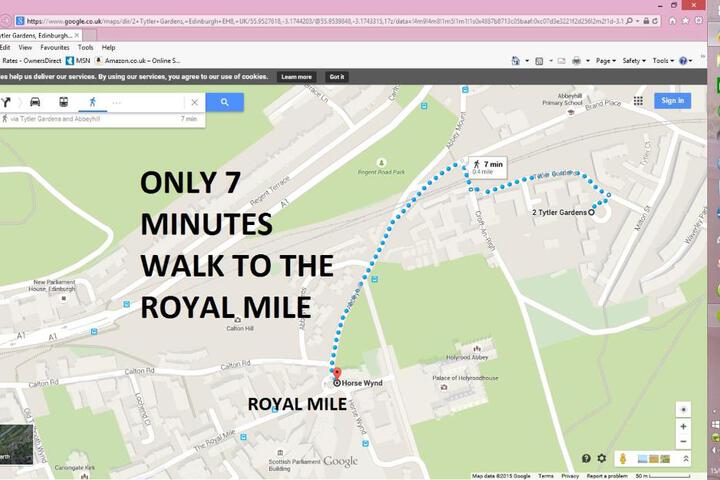Expand the command bar Tools dropdown
This screenshot has height=480, width=720.
pos(663,61)
